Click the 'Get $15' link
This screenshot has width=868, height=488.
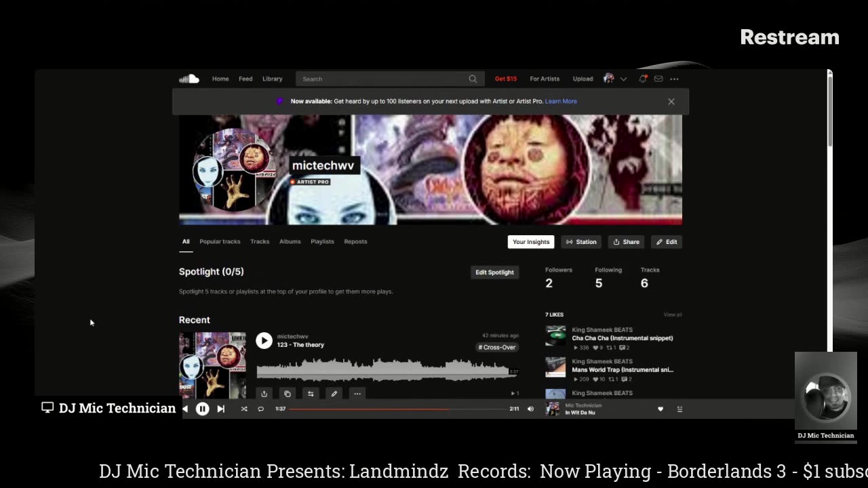click(506, 79)
